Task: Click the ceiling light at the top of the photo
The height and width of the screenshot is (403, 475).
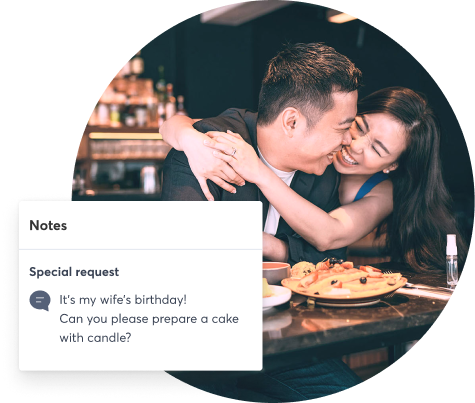Action: (341, 17)
